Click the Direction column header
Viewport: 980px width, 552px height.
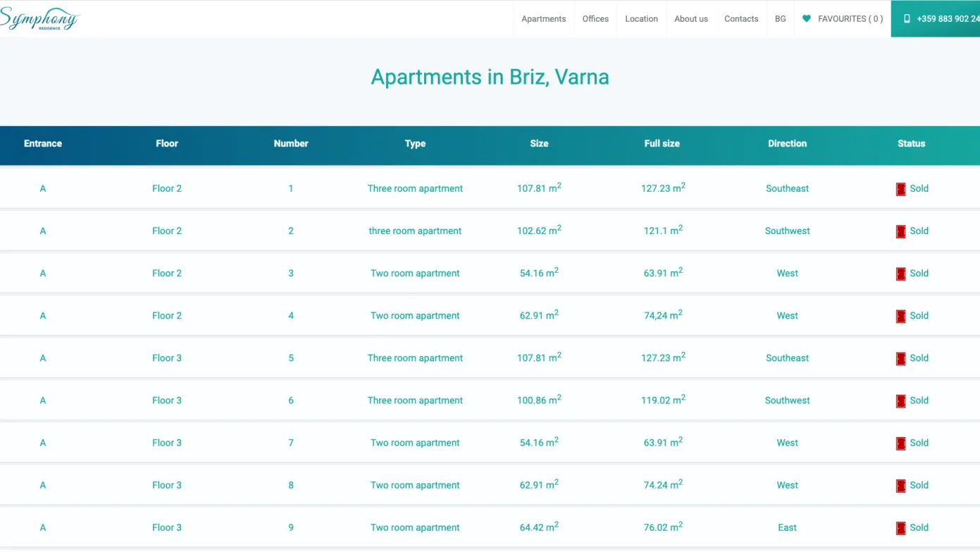pos(787,144)
